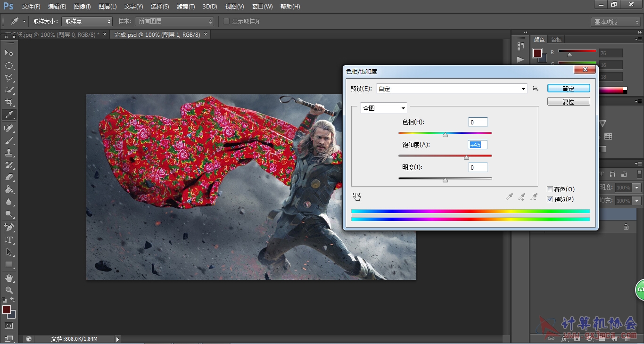Image resolution: width=644 pixels, height=344 pixels.
Task: Select the Hand tool
Action: tap(8, 278)
